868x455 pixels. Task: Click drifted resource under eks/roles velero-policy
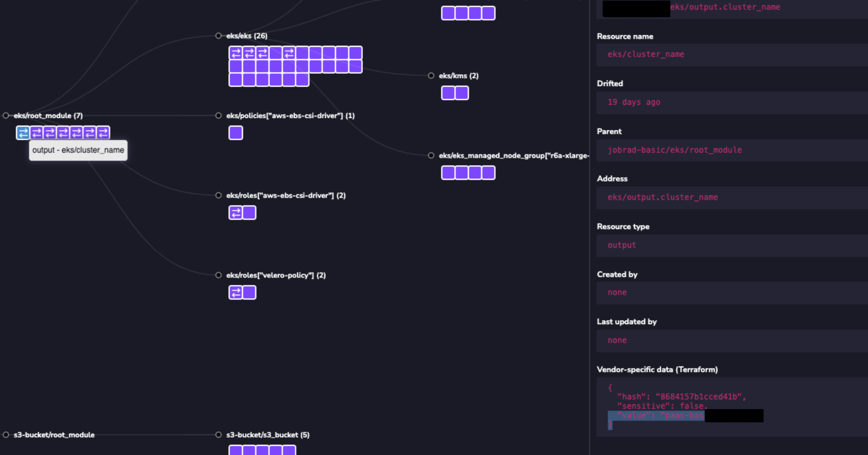coord(236,292)
